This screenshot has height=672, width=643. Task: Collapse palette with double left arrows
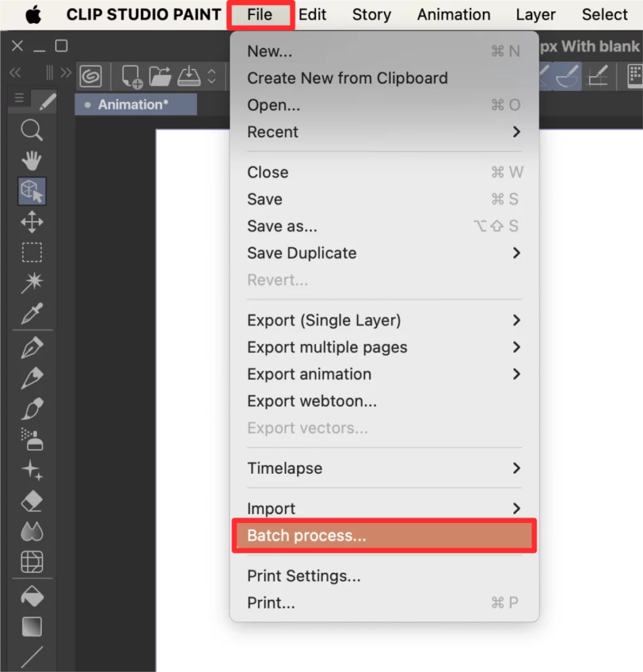(15, 72)
